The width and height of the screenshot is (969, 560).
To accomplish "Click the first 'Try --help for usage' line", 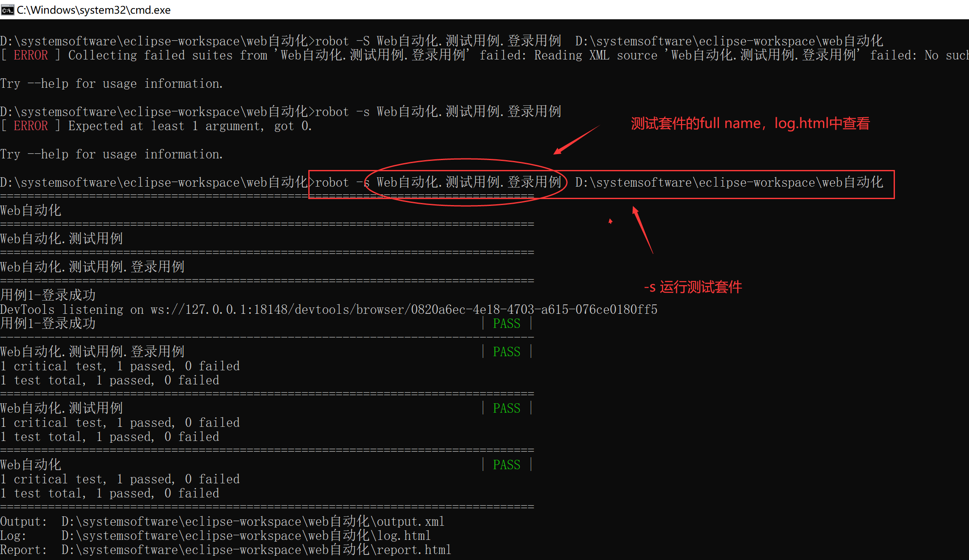I will click(x=111, y=83).
